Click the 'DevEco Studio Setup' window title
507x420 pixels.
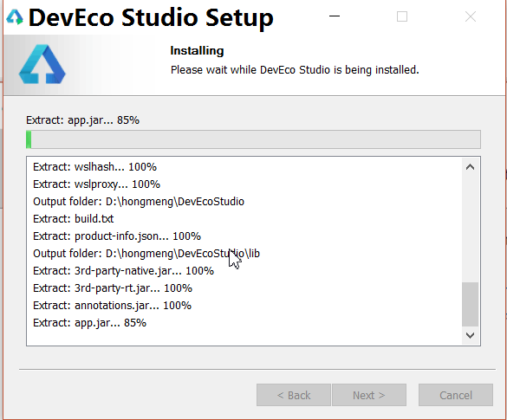coord(151,17)
